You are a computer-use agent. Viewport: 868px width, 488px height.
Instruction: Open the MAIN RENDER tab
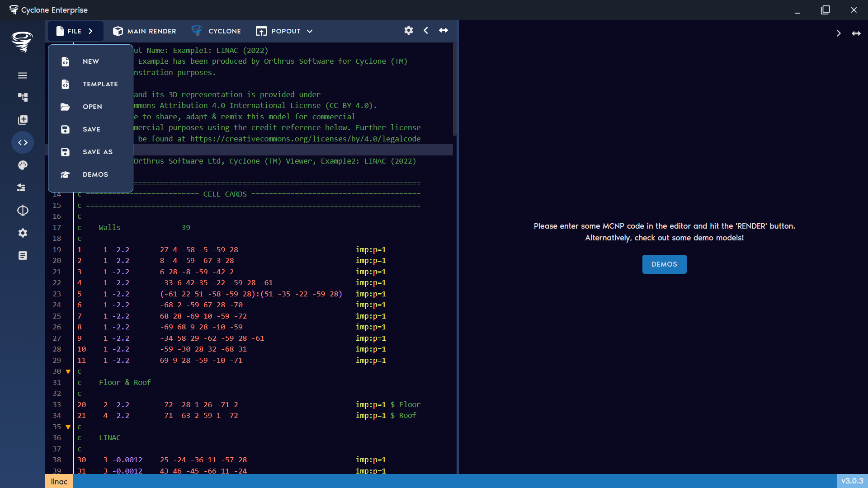(144, 31)
